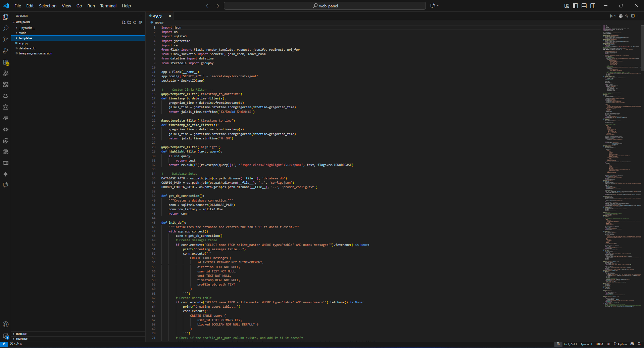Expand the templates folder
This screenshot has width=644, height=348.
point(26,38)
